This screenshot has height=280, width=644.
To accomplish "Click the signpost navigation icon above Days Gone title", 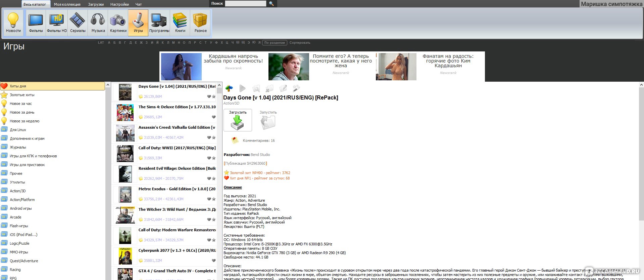I will coord(229,88).
